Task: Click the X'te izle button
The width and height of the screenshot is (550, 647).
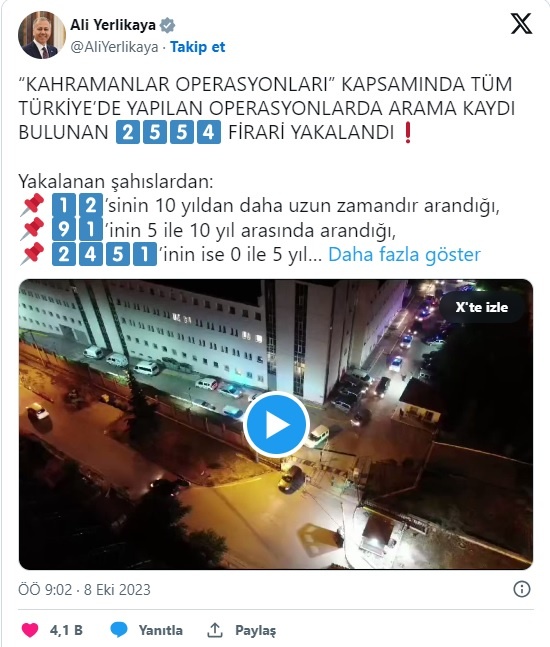Action: click(x=482, y=307)
